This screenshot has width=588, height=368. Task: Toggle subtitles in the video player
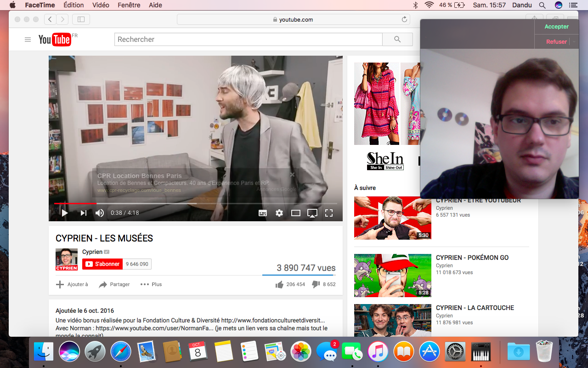(x=263, y=213)
